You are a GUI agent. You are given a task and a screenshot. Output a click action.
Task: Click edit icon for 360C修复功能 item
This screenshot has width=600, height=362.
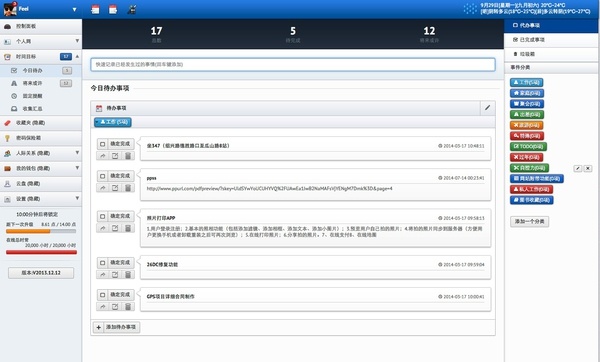pyautogui.click(x=115, y=274)
